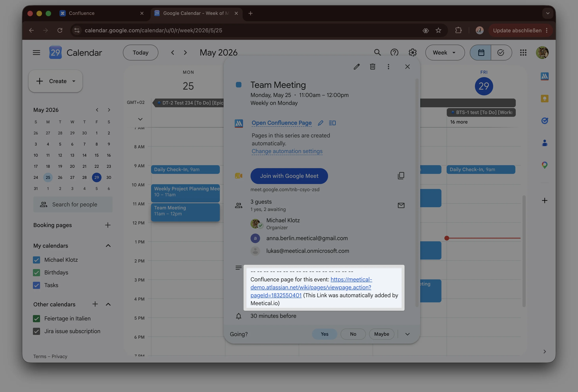Search the calendar with magnifier icon
This screenshot has width=578, height=392.
pyautogui.click(x=377, y=53)
